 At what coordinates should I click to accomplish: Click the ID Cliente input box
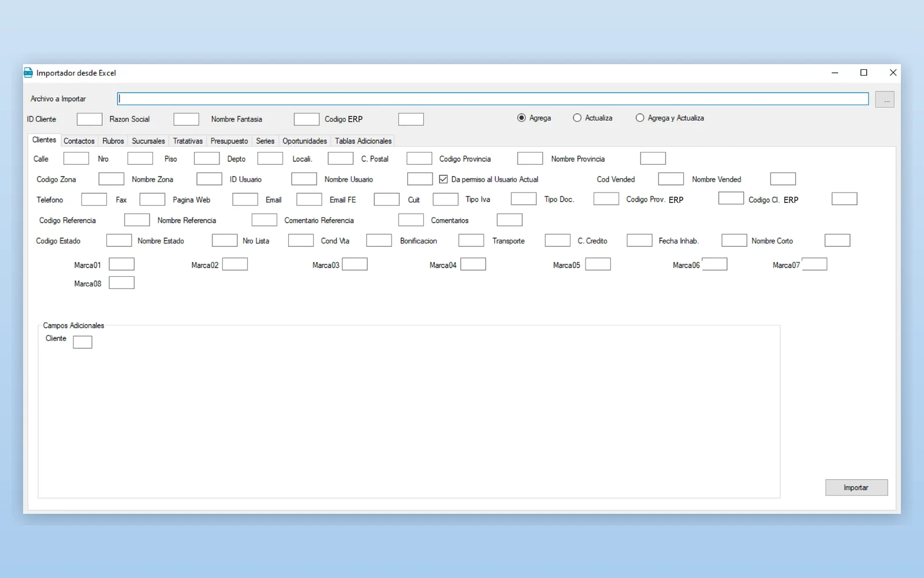(90, 119)
